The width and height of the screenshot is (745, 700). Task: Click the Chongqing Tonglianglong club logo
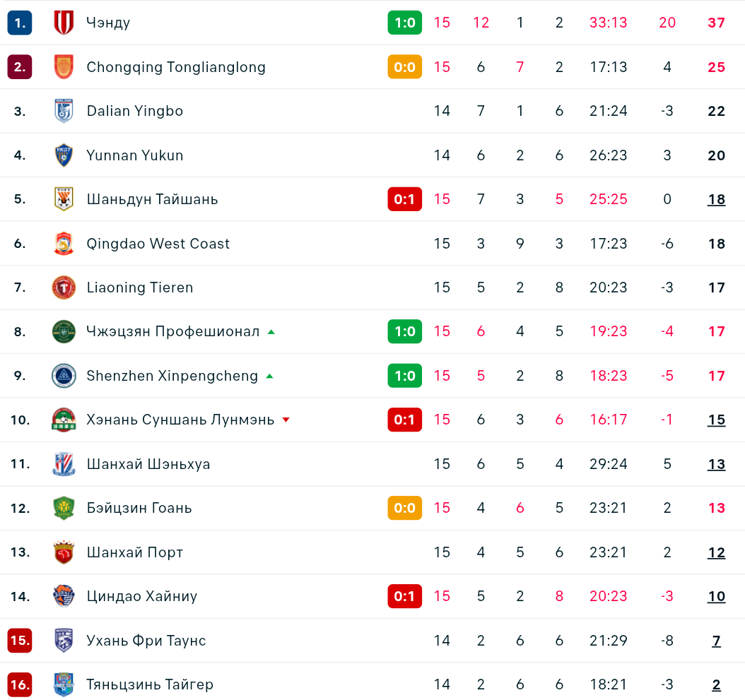64,66
